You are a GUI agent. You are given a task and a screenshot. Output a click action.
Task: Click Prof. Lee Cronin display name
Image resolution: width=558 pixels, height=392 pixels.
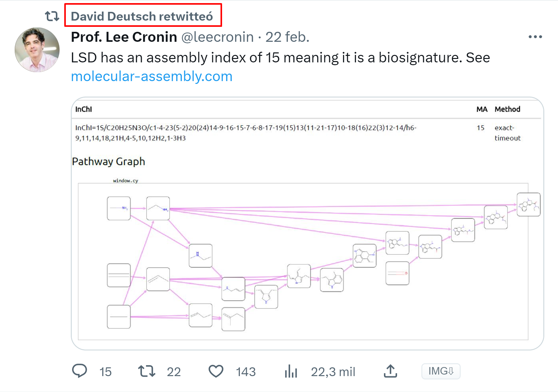[124, 37]
